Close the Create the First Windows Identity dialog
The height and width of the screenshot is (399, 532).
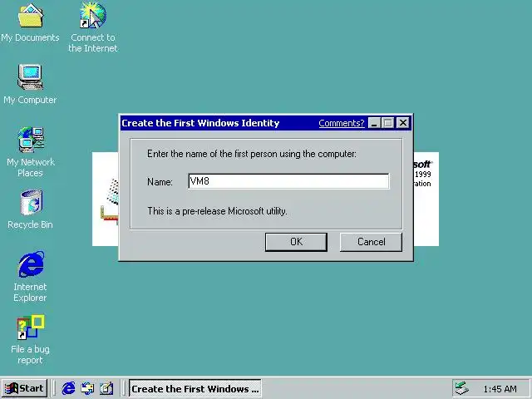click(403, 123)
